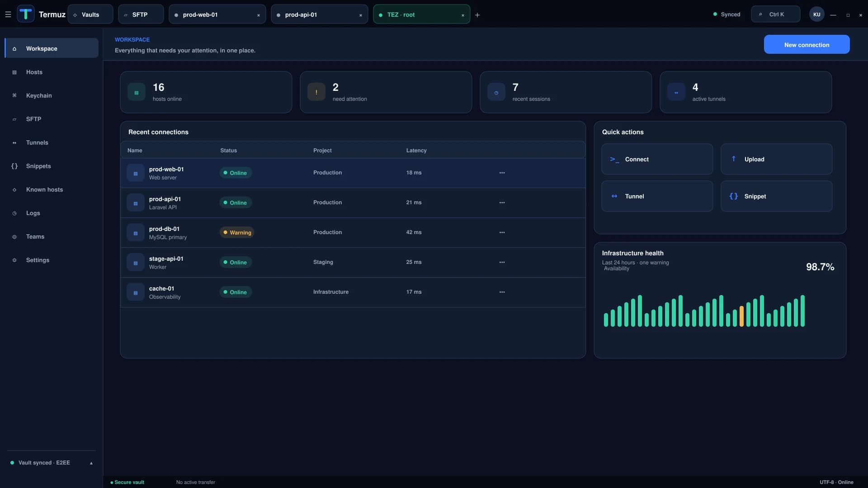Click the hosts online card icon
The image size is (868, 488).
[x=137, y=92]
